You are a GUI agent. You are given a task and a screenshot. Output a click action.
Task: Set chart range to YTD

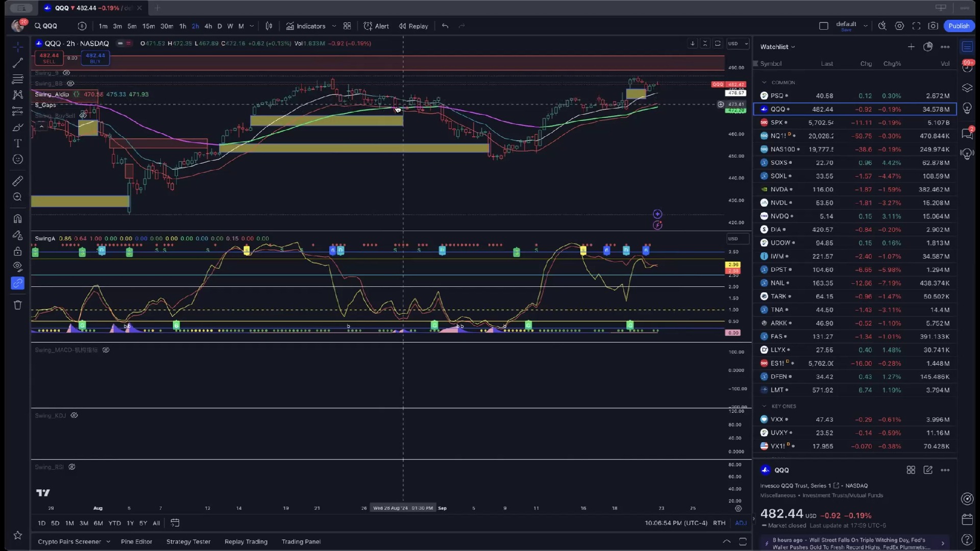click(115, 523)
